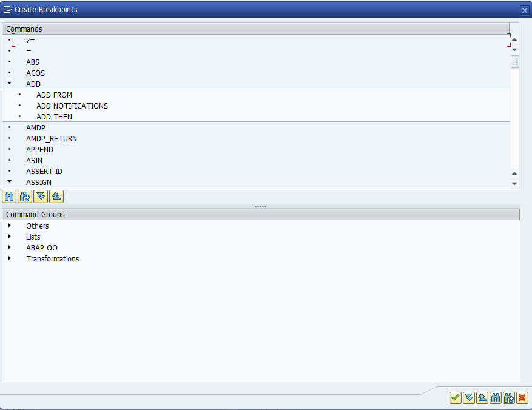Screen dimensions: 532x410
Task: Cancel with the red X button
Action: coord(522,397)
